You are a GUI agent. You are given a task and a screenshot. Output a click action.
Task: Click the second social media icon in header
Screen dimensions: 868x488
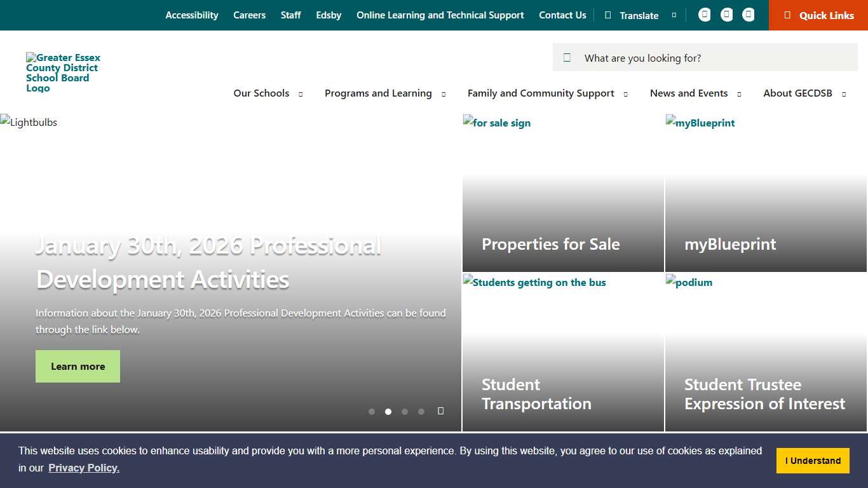pos(726,14)
